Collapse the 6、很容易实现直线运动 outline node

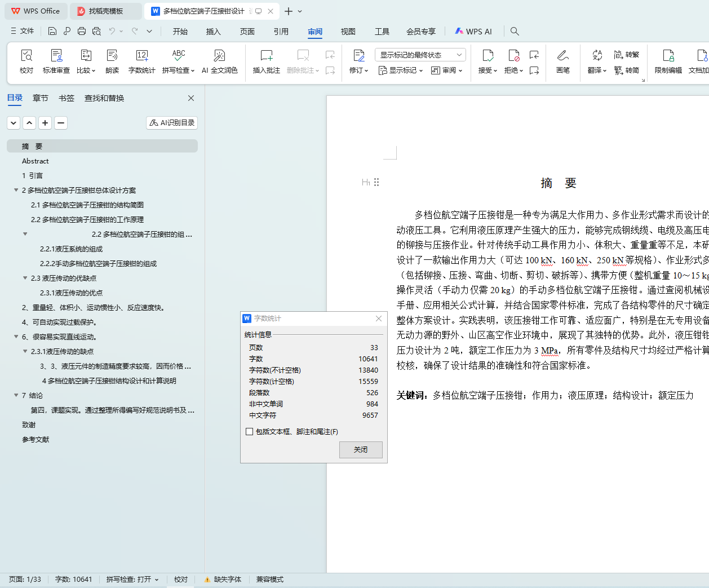tap(16, 337)
